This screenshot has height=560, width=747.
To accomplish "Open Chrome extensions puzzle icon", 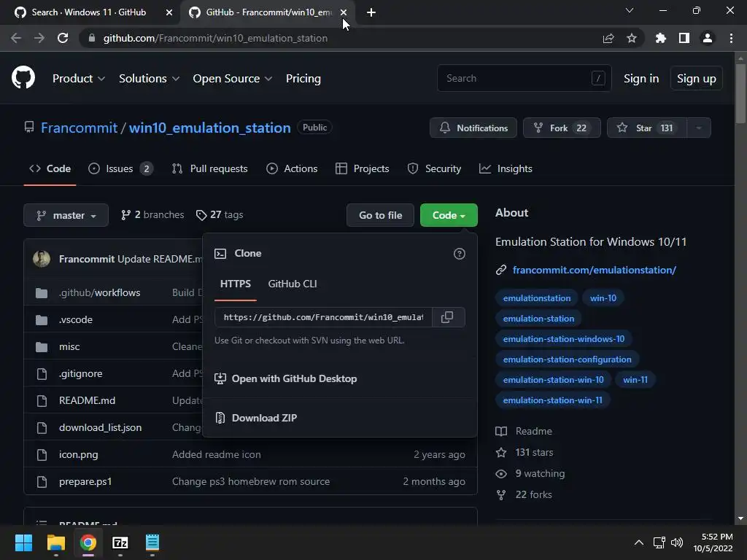I will [661, 38].
